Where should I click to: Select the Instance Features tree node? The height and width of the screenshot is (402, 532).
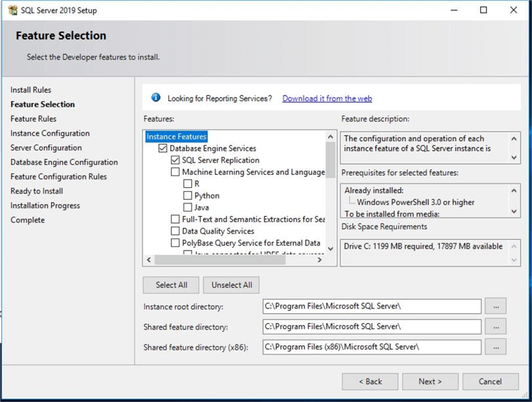click(177, 137)
